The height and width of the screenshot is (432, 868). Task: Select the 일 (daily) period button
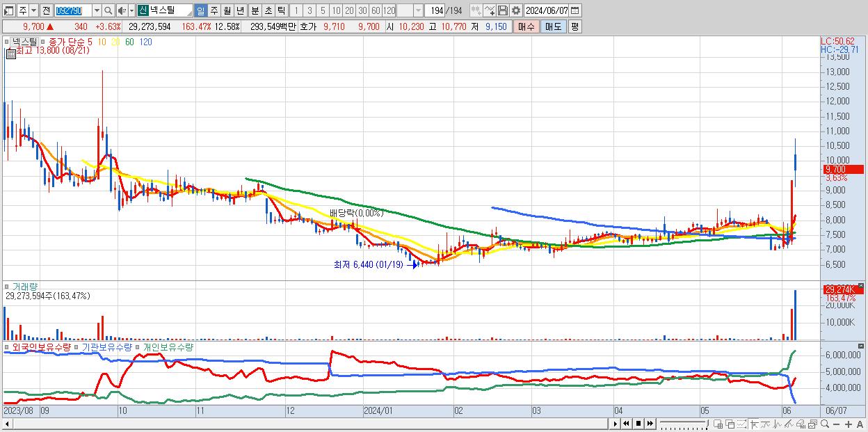click(200, 10)
